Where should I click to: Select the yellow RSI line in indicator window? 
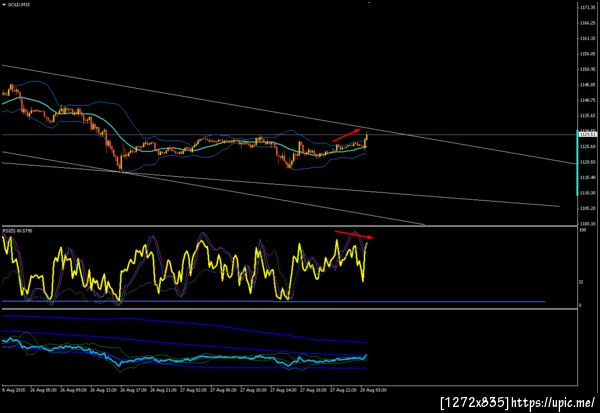[184, 268]
